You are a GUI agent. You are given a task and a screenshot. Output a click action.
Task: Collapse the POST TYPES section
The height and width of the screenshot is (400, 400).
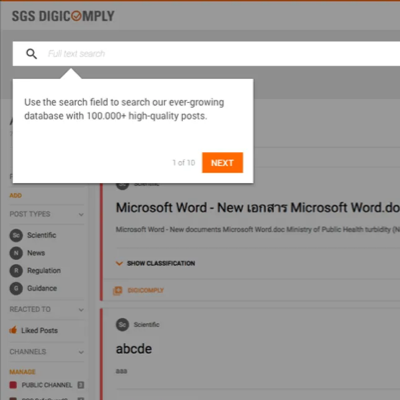(81, 214)
